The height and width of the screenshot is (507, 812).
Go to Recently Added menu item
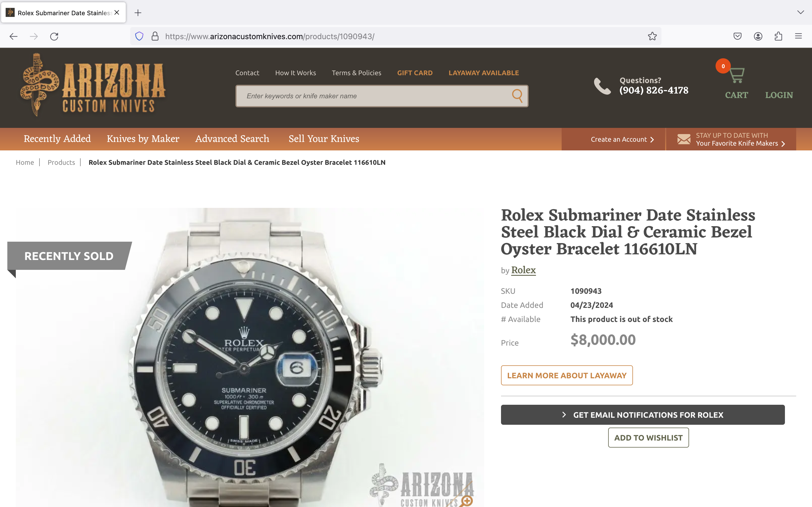[x=57, y=139]
